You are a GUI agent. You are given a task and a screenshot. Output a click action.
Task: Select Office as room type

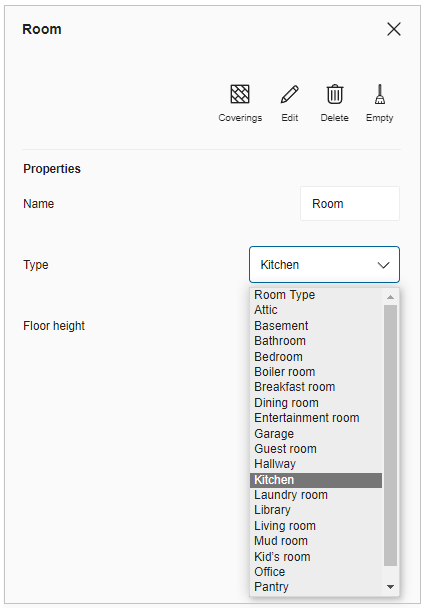tap(316, 572)
